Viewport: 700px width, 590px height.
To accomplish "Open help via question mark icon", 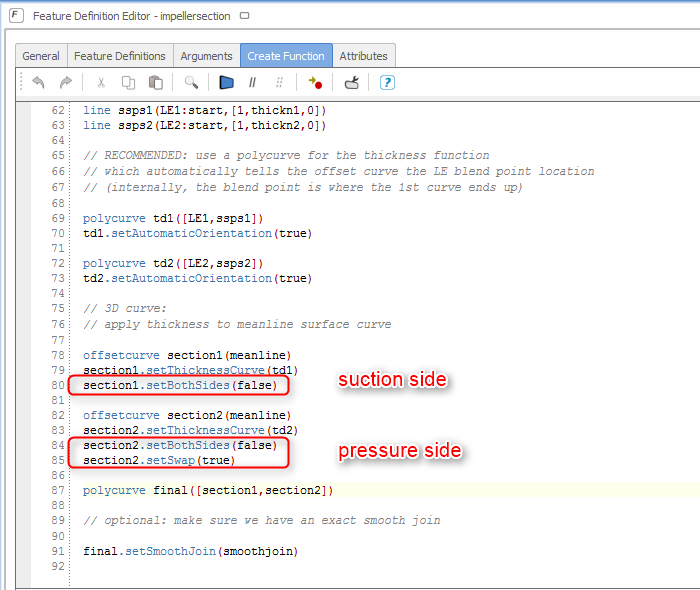I will (x=387, y=83).
